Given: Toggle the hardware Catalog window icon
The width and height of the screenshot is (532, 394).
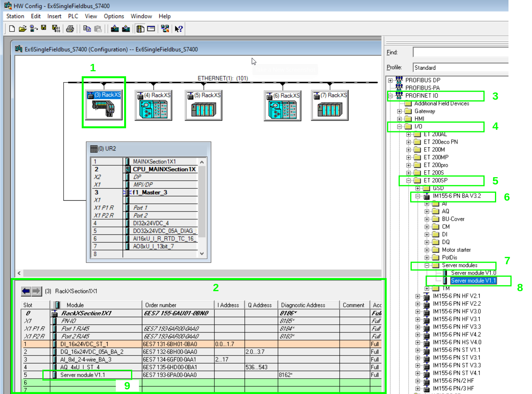Looking at the screenshot, I should point(140,28).
